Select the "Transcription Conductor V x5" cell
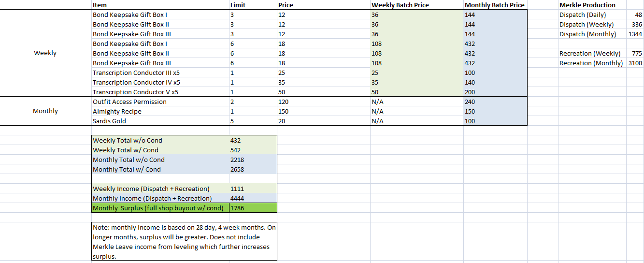The width and height of the screenshot is (644, 263). (x=160, y=92)
